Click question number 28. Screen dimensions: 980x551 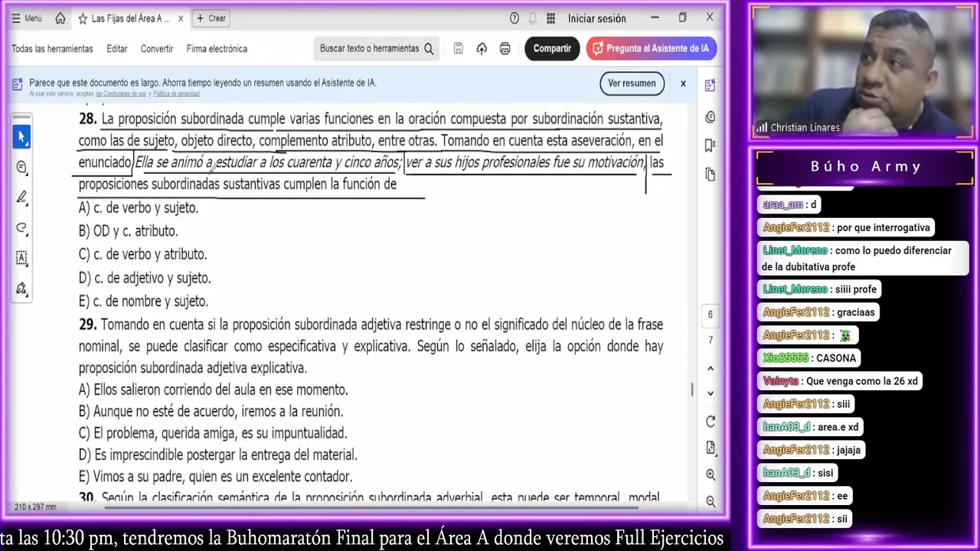click(x=87, y=119)
